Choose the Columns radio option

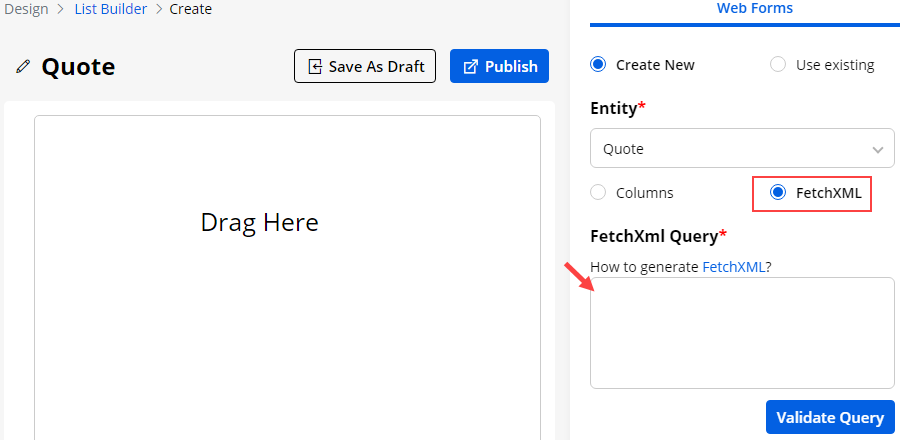pos(598,193)
